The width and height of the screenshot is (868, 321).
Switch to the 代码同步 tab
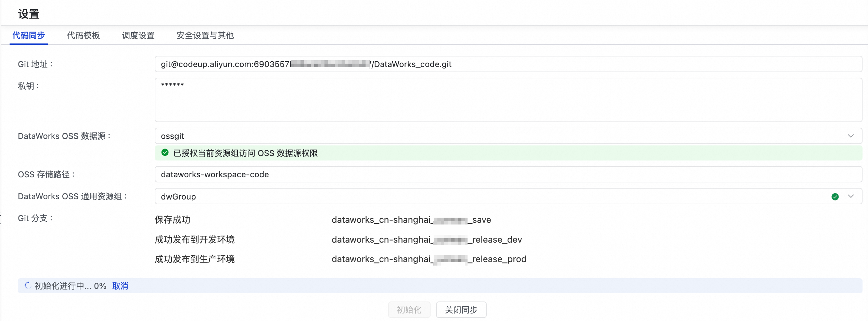pyautogui.click(x=29, y=35)
